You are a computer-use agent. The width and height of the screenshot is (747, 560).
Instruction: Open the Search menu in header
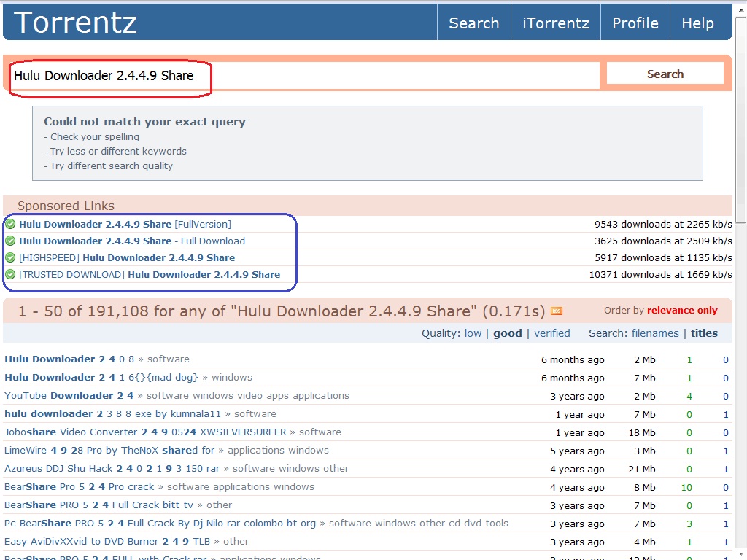[473, 23]
